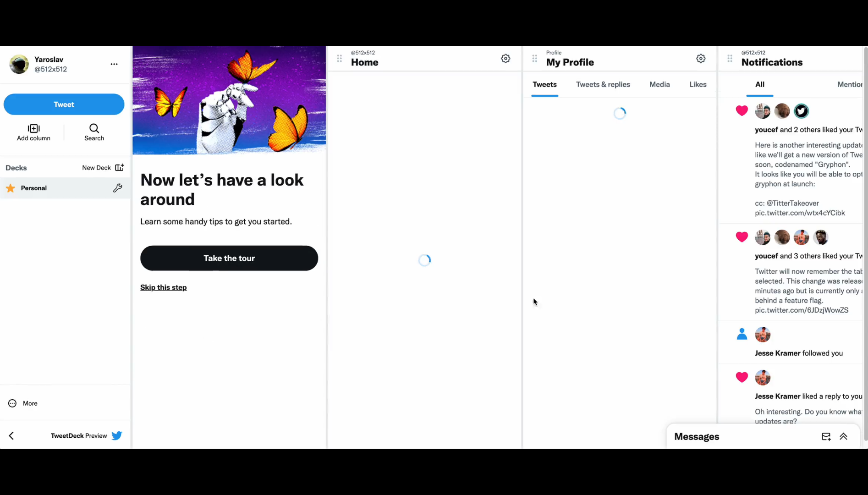Open pic.twitter.com/6JDzjWowZS link
Screen dimensions: 868x495
[x=802, y=310]
